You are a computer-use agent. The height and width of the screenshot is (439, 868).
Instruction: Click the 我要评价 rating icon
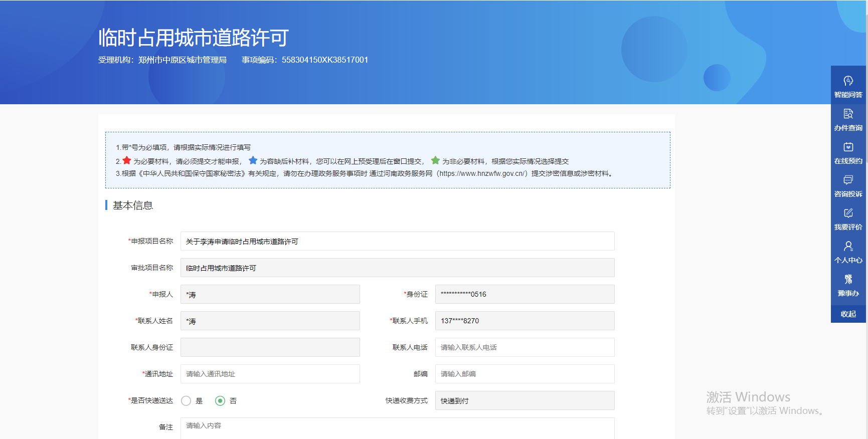pyautogui.click(x=848, y=218)
